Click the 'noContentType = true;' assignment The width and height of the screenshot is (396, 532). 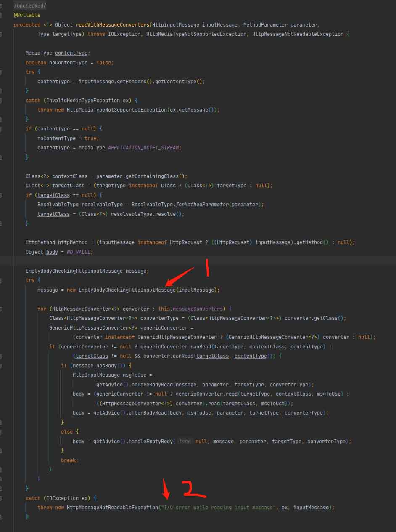68,138
